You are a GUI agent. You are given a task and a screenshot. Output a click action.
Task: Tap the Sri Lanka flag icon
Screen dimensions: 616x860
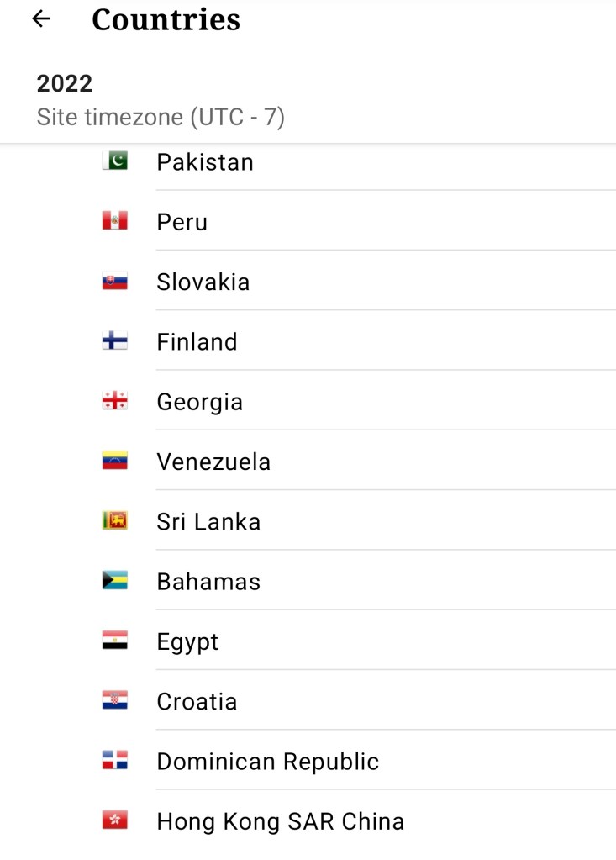[x=115, y=521]
